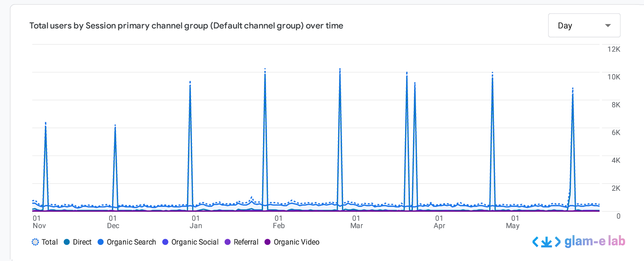Screen dimensions: 644x261
Task: Open the Day granularity dropdown
Action: click(584, 25)
